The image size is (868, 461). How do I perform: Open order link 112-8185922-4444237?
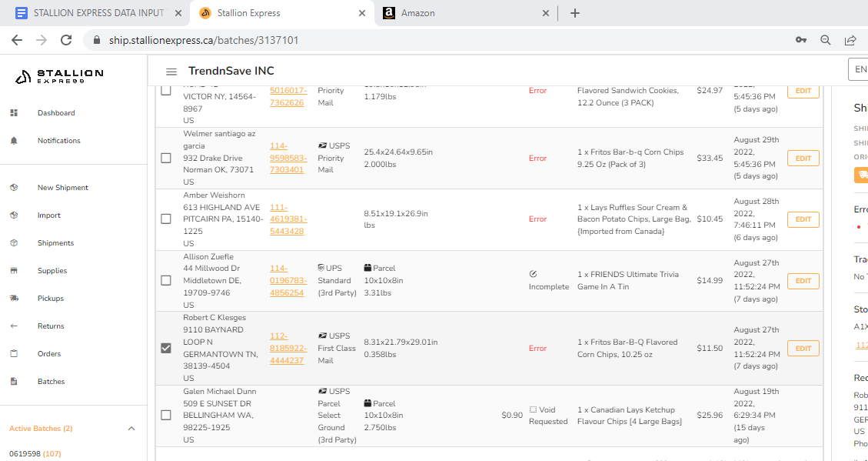(287, 348)
